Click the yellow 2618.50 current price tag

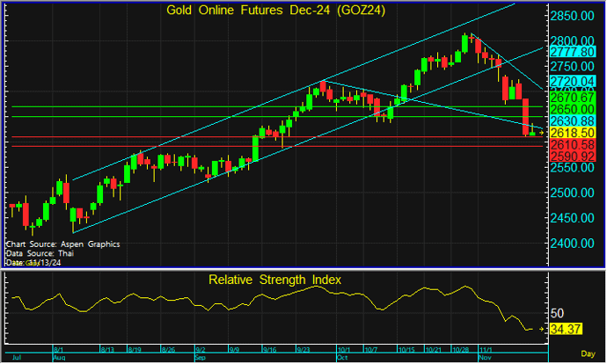tap(573, 132)
